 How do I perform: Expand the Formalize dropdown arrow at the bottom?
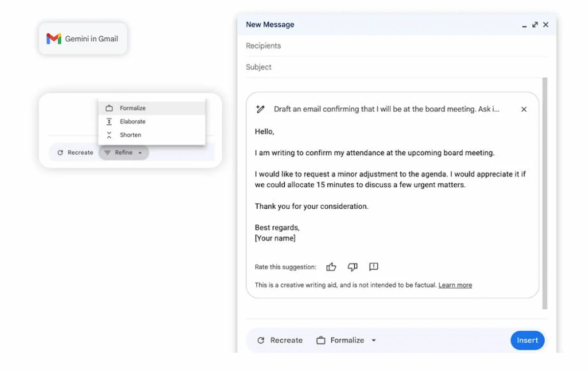click(x=374, y=340)
